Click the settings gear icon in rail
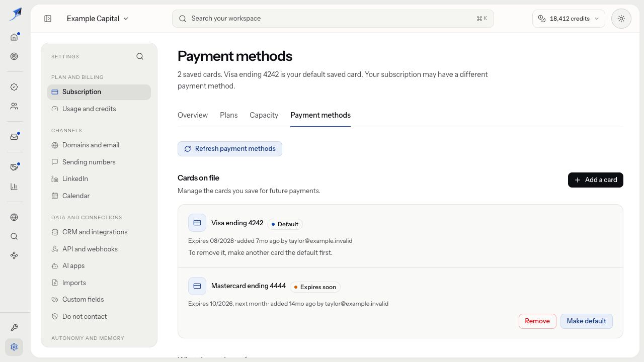 click(x=14, y=347)
